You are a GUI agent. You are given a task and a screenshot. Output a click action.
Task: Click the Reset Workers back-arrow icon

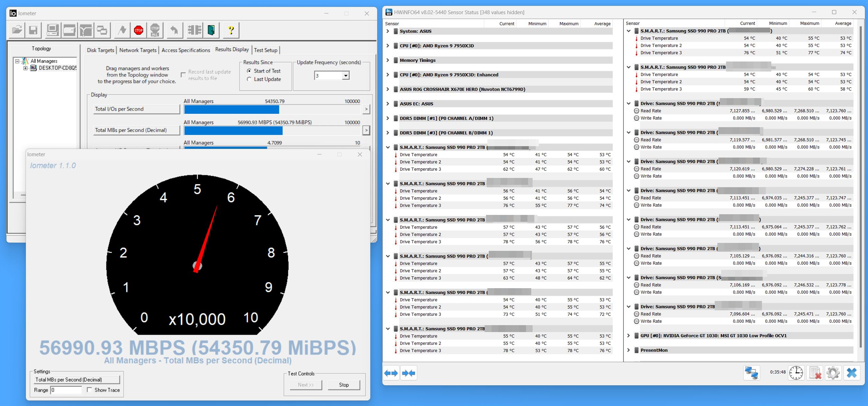[174, 30]
